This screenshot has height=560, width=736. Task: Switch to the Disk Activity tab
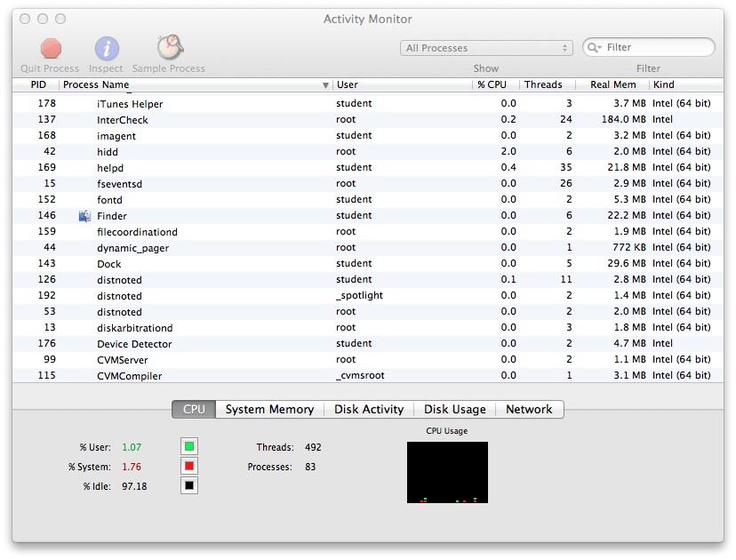(x=369, y=409)
